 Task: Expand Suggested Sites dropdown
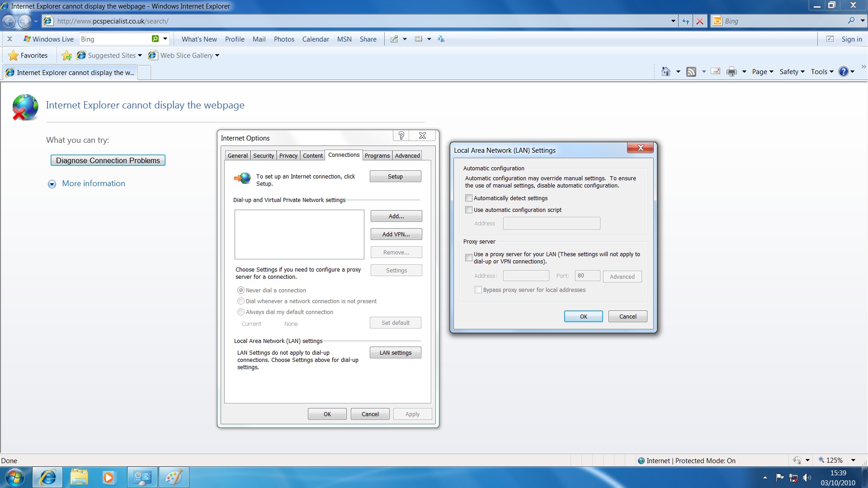point(140,56)
